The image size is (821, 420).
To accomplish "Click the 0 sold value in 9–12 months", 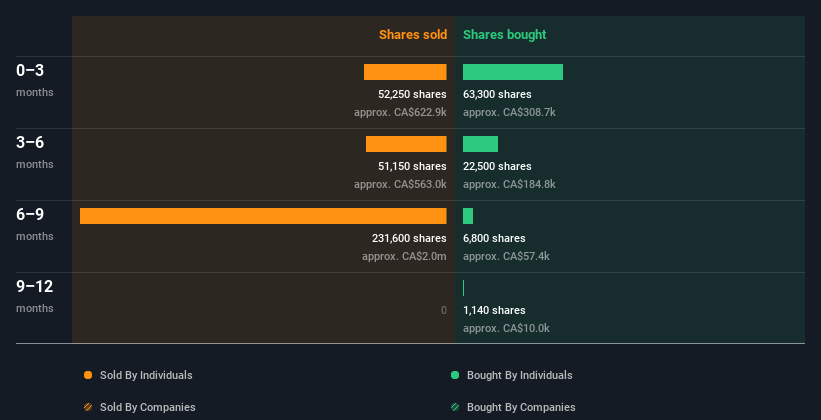I will [x=443, y=310].
